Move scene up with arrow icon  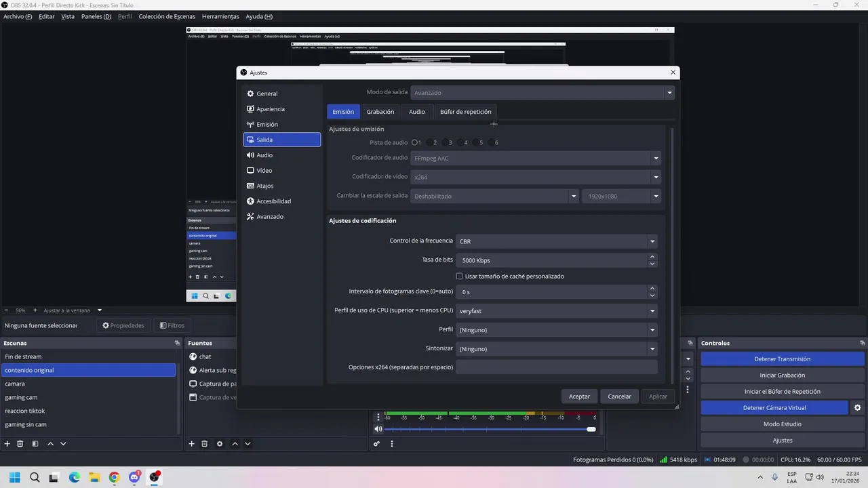(x=50, y=444)
